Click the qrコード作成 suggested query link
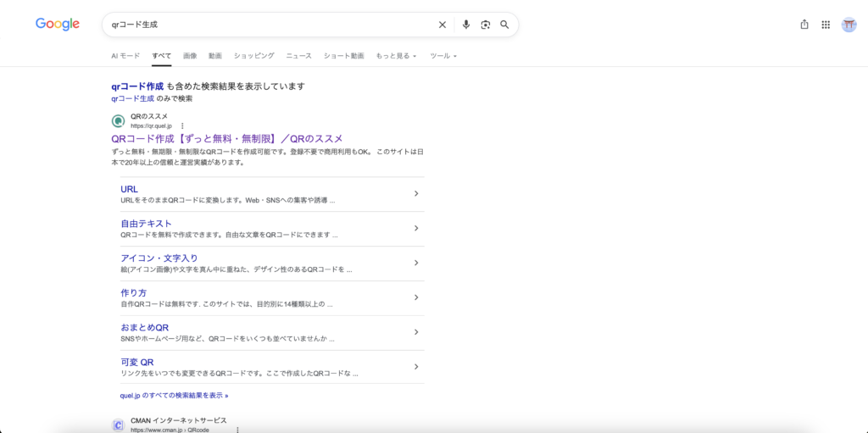The width and height of the screenshot is (868, 433). (x=137, y=86)
